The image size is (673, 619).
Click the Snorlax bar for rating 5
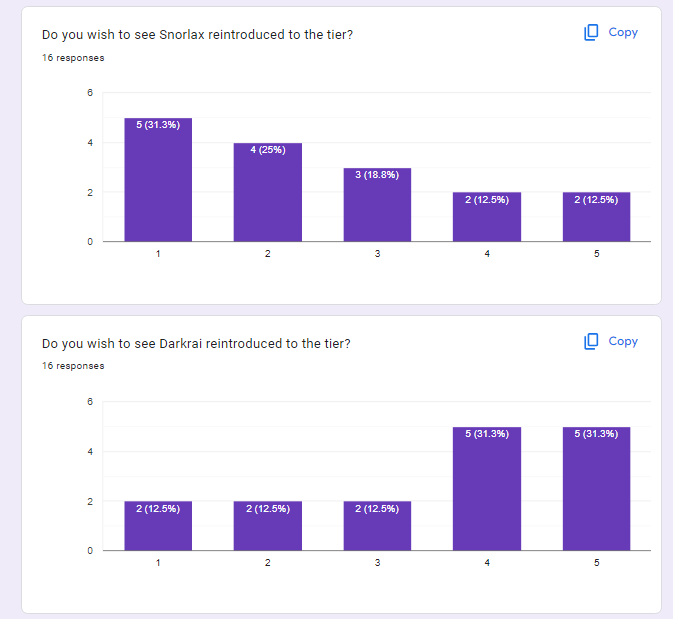point(596,217)
